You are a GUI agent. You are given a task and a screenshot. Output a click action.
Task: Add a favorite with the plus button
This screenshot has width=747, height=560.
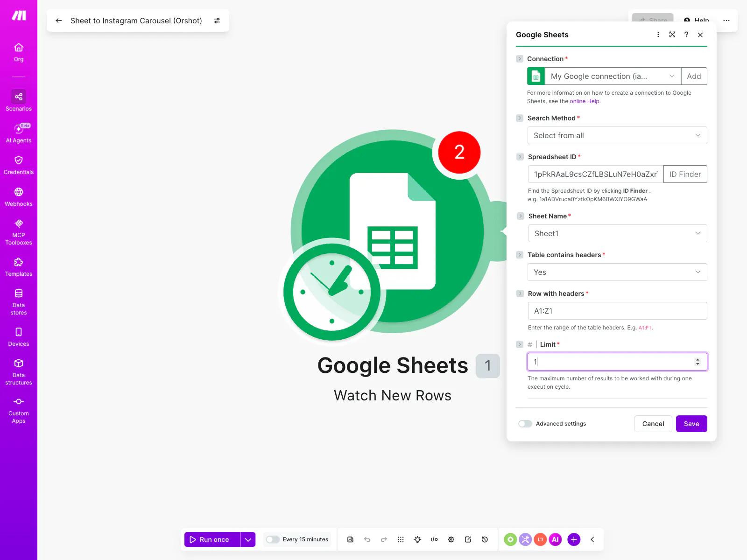pyautogui.click(x=574, y=539)
